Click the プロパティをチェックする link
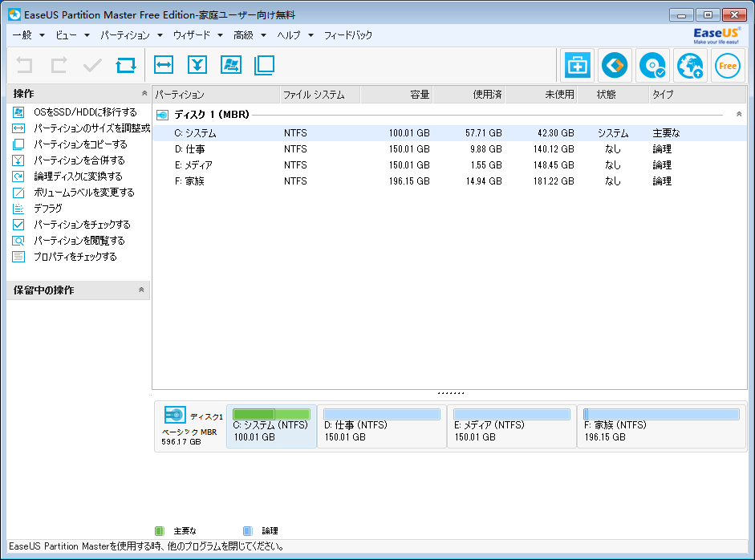Screen dimensions: 755x560 pos(75,257)
